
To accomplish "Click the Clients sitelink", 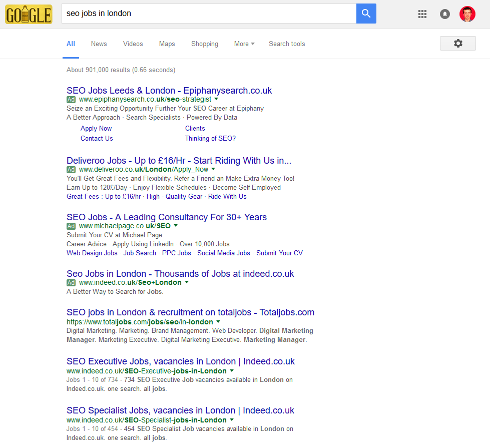I will pyautogui.click(x=195, y=129).
